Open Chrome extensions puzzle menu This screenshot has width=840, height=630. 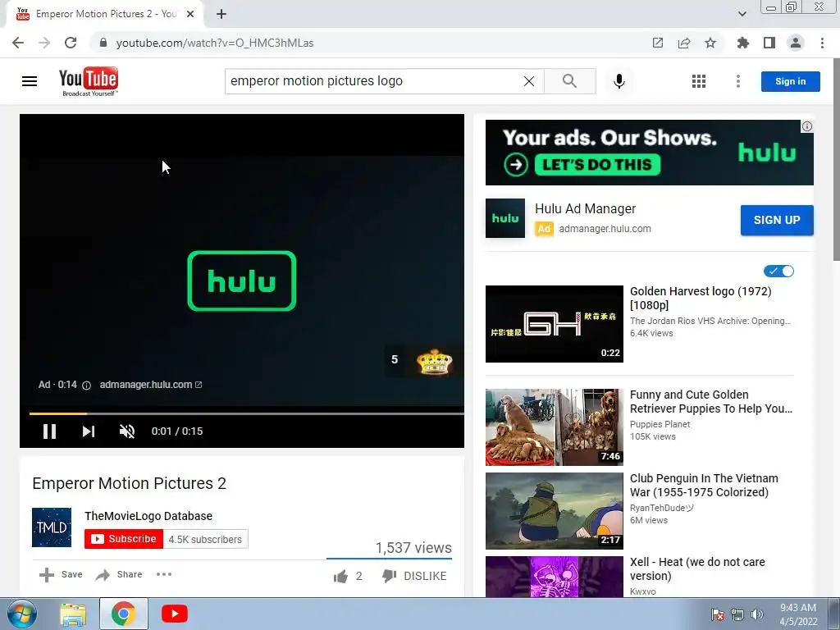[742, 43]
